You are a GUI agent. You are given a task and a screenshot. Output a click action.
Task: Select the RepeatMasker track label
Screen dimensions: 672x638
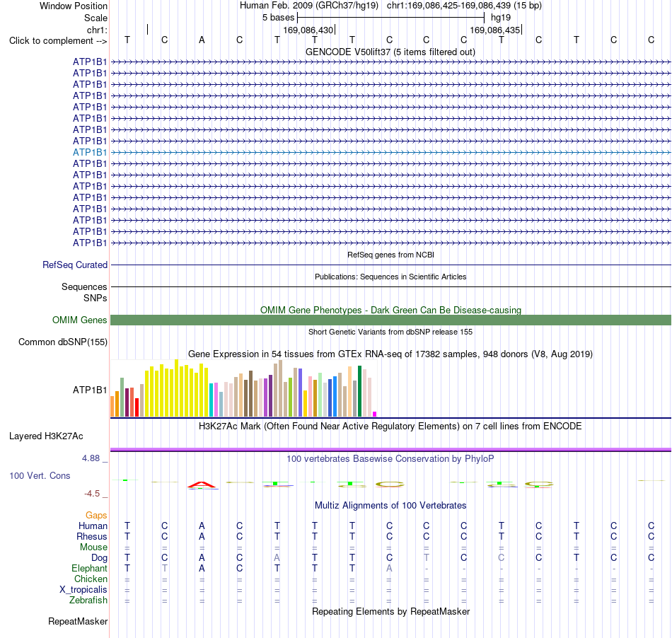[x=78, y=621]
